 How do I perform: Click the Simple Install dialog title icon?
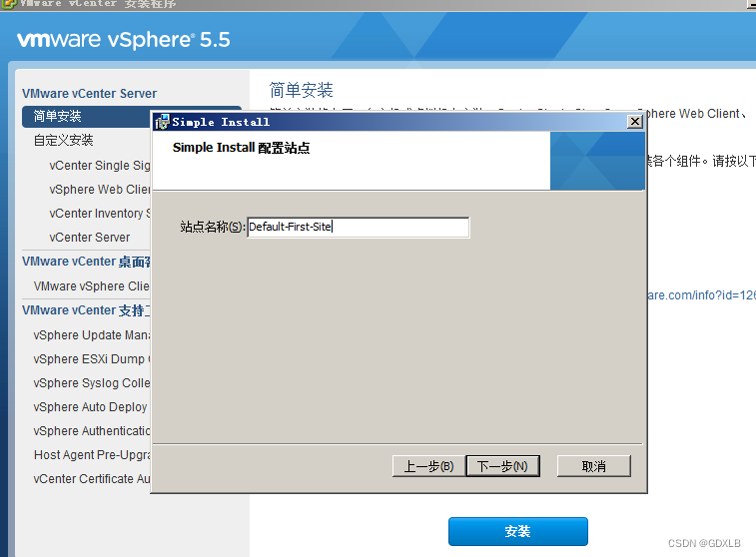pos(163,122)
